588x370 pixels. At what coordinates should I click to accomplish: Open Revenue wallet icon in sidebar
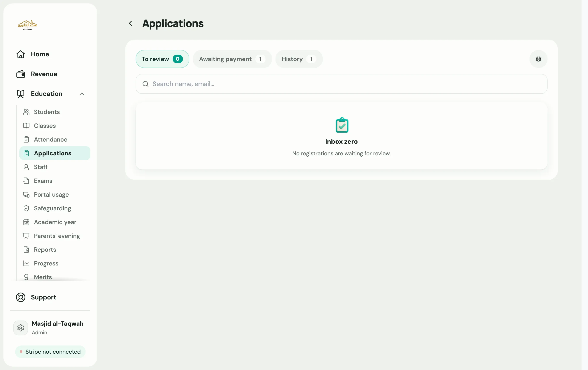[x=20, y=74]
